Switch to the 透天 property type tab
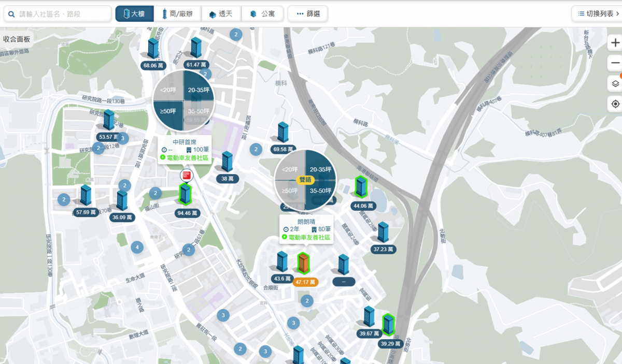The width and height of the screenshot is (622, 364). [221, 13]
